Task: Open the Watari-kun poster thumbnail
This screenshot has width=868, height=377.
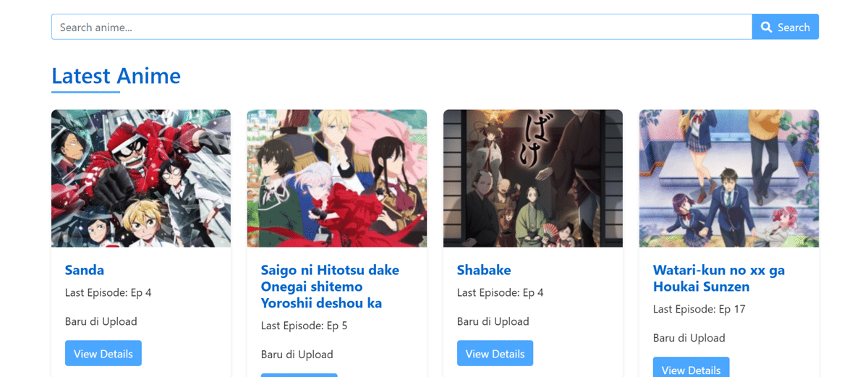Action: coord(729,179)
